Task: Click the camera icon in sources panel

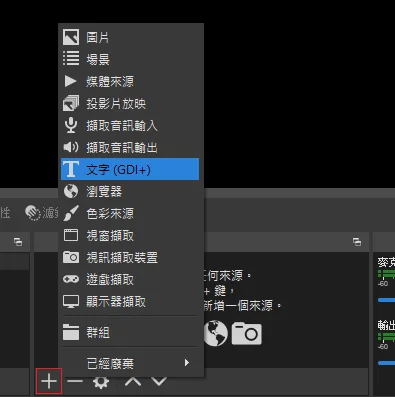Action: tap(247, 333)
